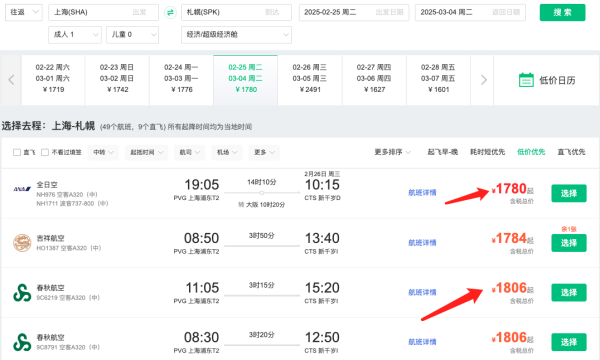Open flight details for Juneyao 08:50 flight
This screenshot has height=360, width=600.
pos(422,243)
